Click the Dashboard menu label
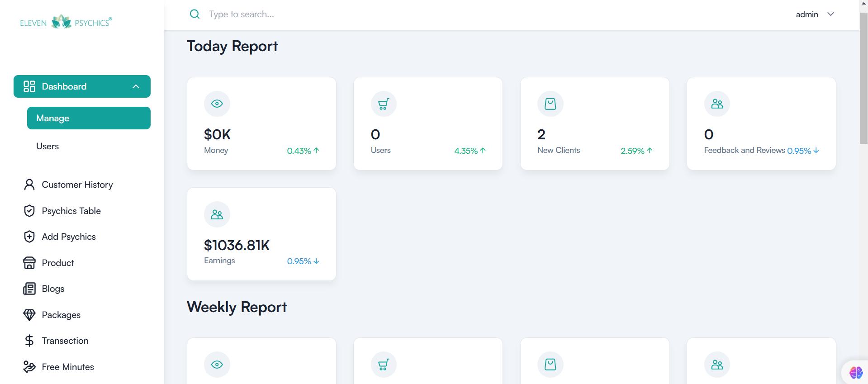The height and width of the screenshot is (384, 868). point(64,86)
